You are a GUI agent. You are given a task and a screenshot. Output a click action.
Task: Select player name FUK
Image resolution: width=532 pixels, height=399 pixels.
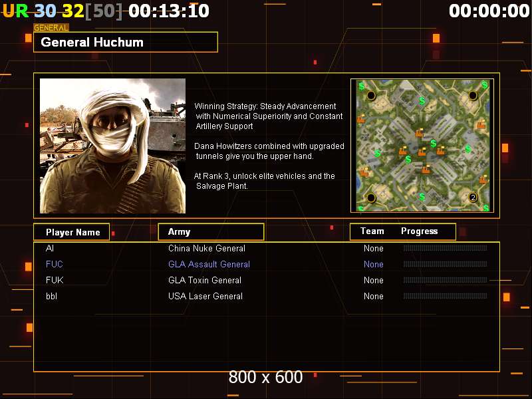coord(55,280)
